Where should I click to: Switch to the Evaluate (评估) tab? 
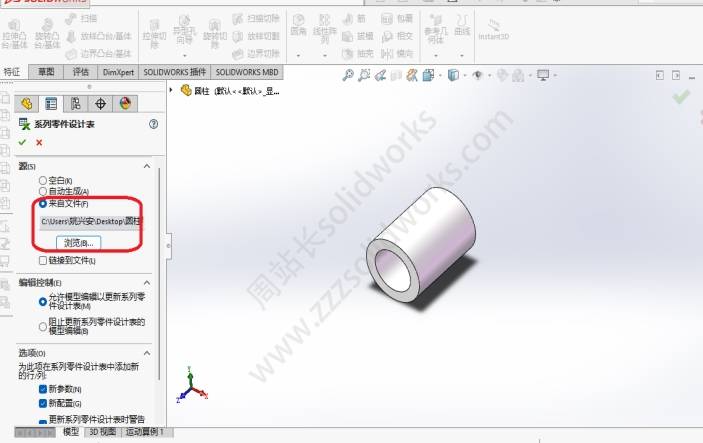point(81,72)
